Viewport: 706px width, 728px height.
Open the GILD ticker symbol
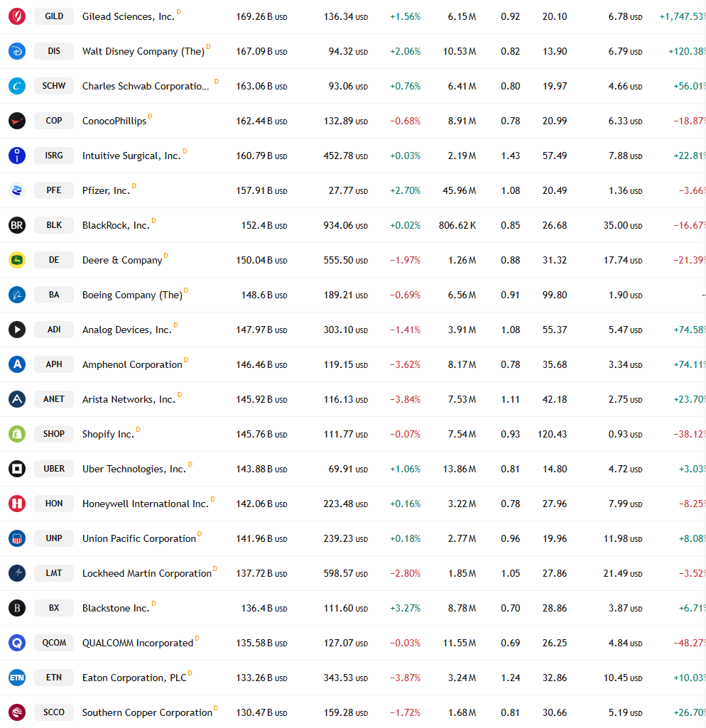click(x=54, y=16)
